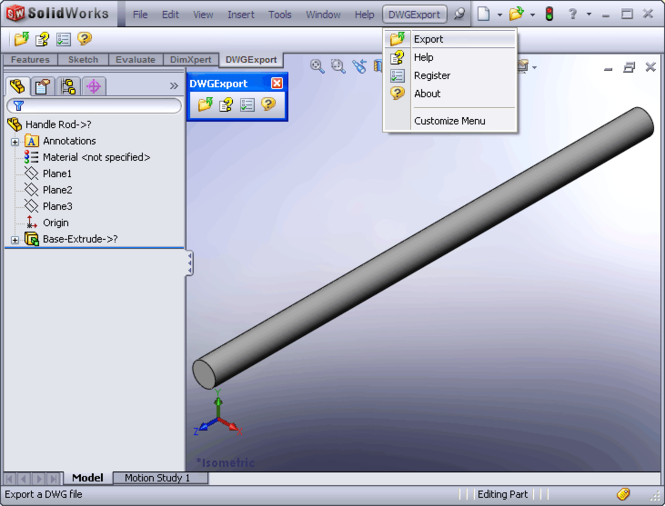The width and height of the screenshot is (665, 506).
Task: Select the Model tab at bottom
Action: click(x=88, y=478)
